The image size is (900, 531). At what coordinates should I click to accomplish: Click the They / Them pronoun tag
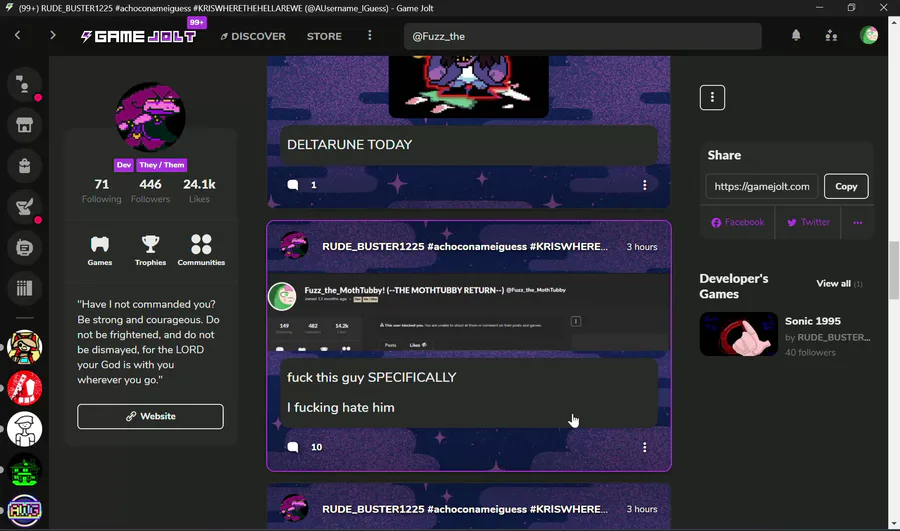click(162, 165)
